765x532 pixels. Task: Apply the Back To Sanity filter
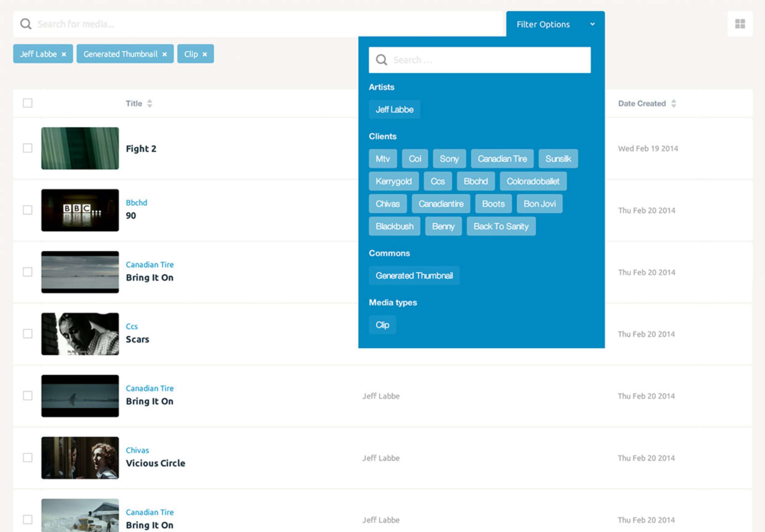tap(501, 226)
